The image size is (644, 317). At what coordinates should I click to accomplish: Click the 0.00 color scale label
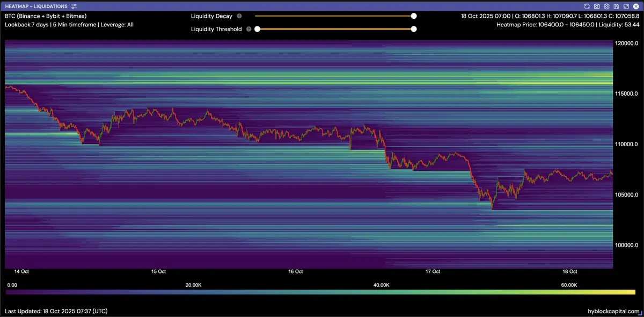(x=12, y=285)
